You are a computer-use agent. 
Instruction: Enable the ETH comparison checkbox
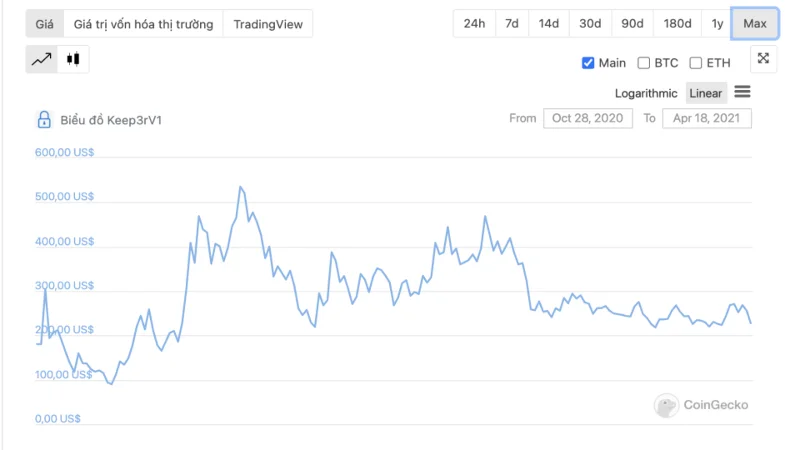tap(695, 63)
